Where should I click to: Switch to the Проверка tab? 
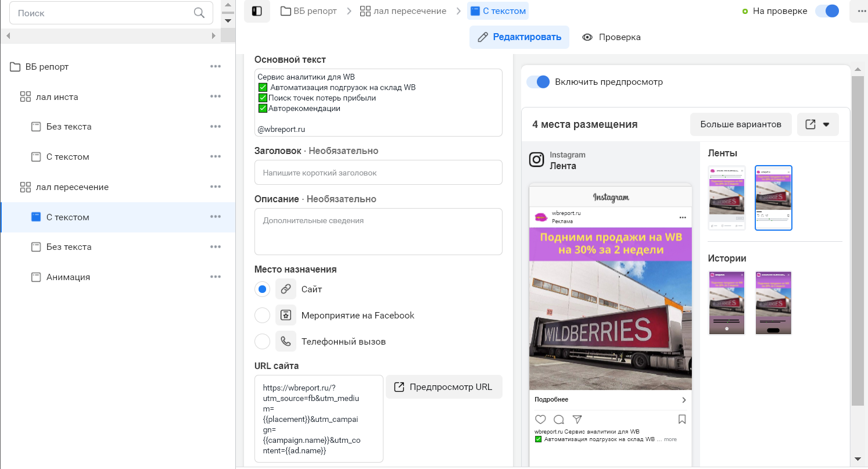click(612, 37)
